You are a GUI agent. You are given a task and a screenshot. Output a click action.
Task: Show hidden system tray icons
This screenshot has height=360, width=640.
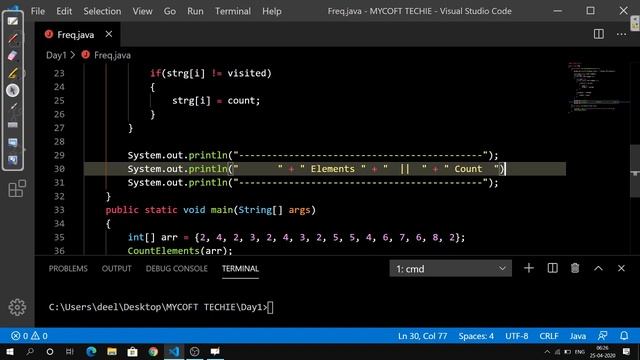(547, 351)
